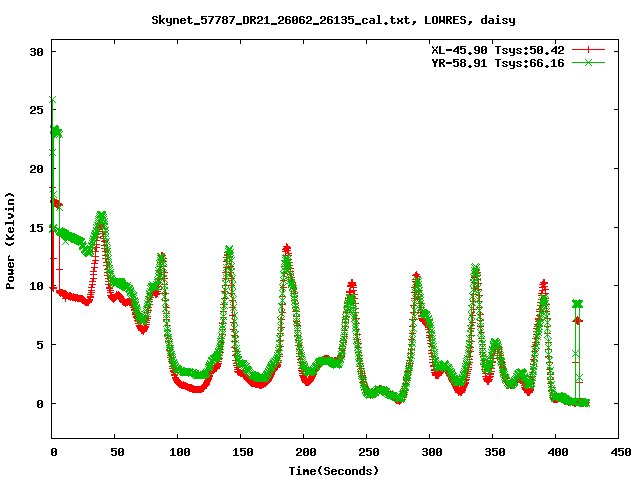The height and width of the screenshot is (480, 640).
Task: Click the 200 tick label on x-axis
Action: click(x=303, y=452)
